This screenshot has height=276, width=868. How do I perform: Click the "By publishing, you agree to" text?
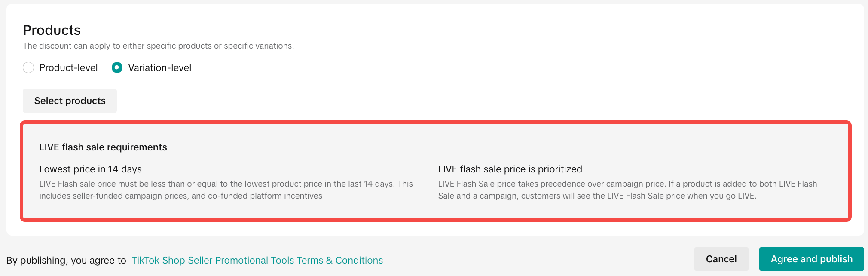(x=66, y=260)
